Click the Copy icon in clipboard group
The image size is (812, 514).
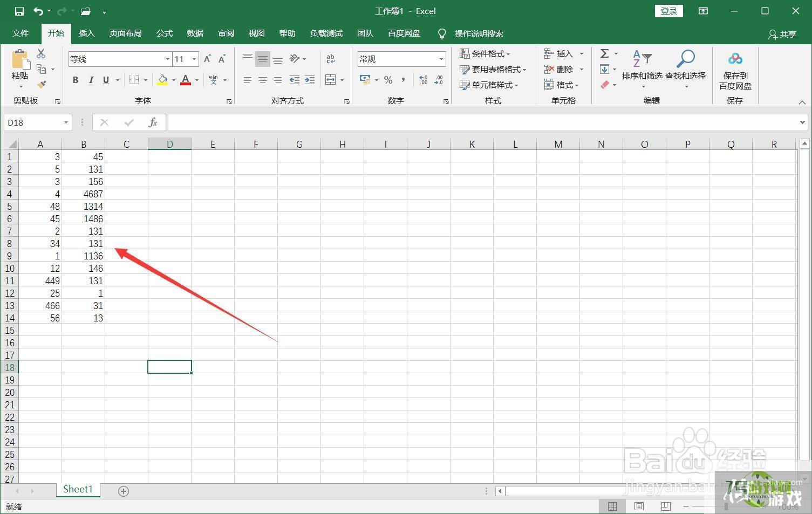41,69
